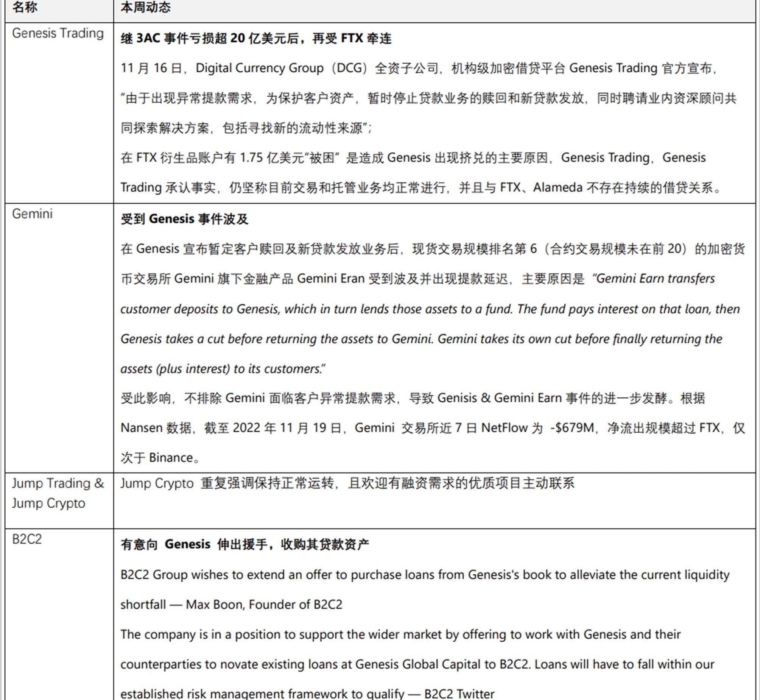
Task: Click the line starting '11 月 16 日'
Action: [419, 68]
